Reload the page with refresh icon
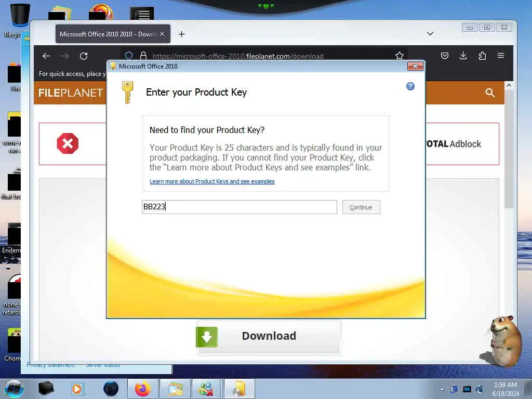Image resolution: width=532 pixels, height=399 pixels. 84,56
